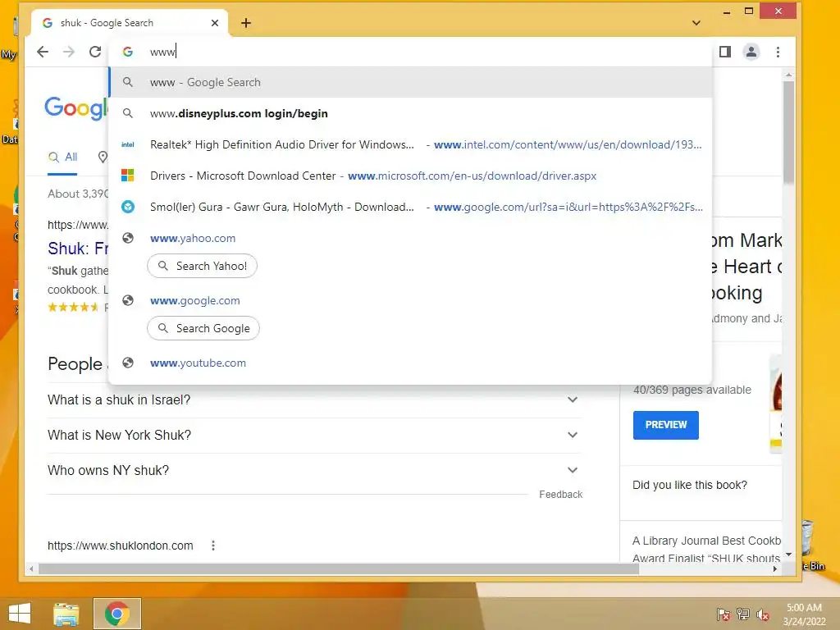Screen dimensions: 840x630
Task: Open the www.youtube.com suggestion
Action: tap(410, 363)
